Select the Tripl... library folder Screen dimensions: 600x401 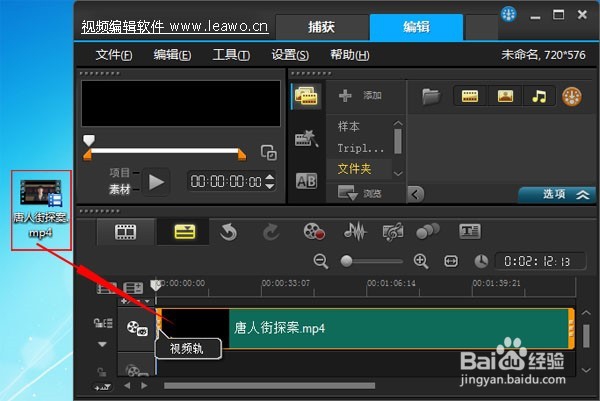[360, 148]
